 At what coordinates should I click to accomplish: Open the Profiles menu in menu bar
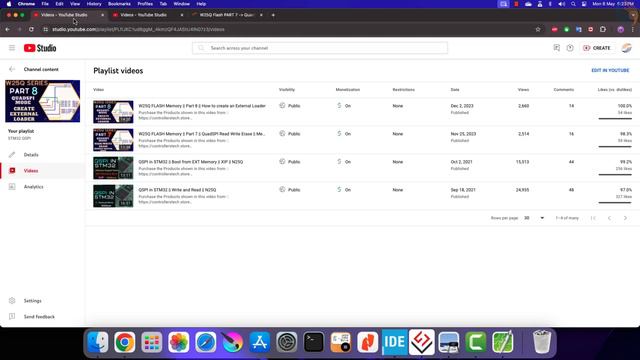tap(145, 4)
